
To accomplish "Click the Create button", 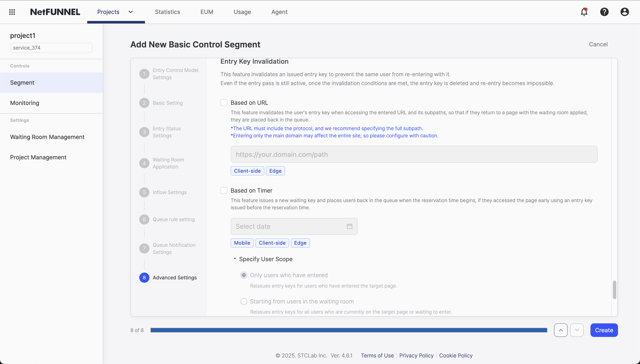I will point(604,330).
